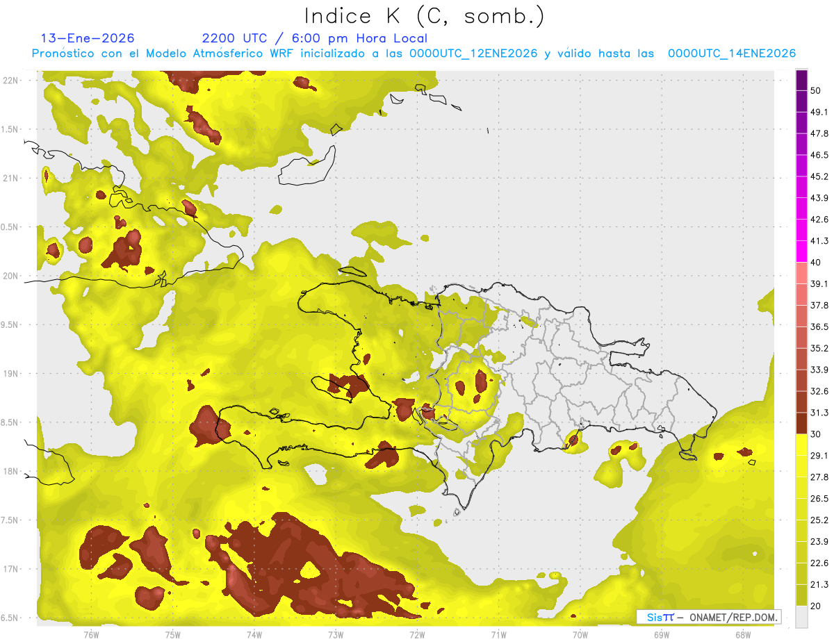Click the "40" color scale label

pos(816,263)
